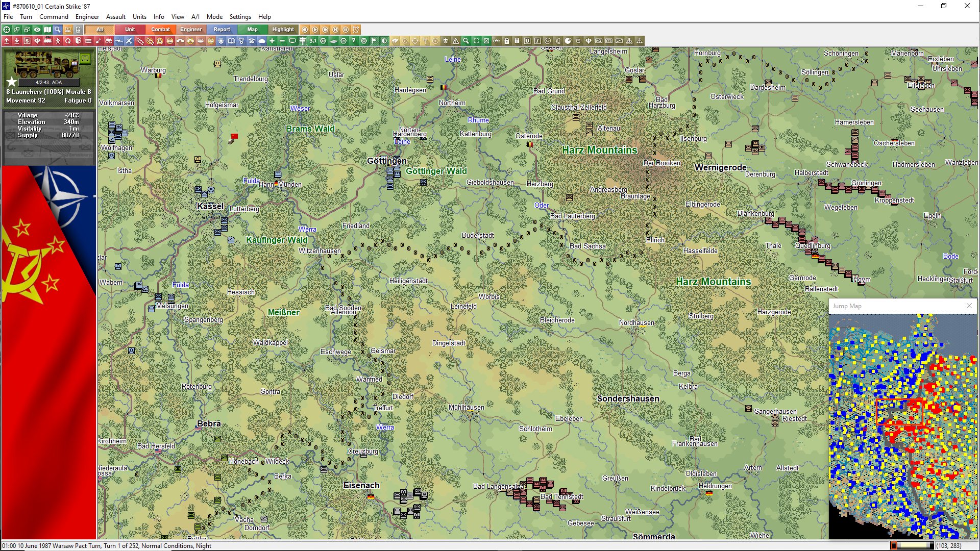
Task: Click the plus zoom-in icon
Action: 272,41
